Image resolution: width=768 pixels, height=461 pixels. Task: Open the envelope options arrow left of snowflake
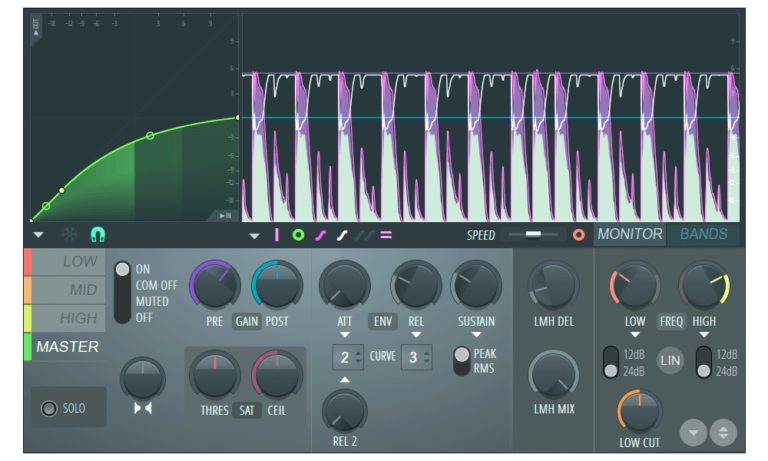pos(38,235)
